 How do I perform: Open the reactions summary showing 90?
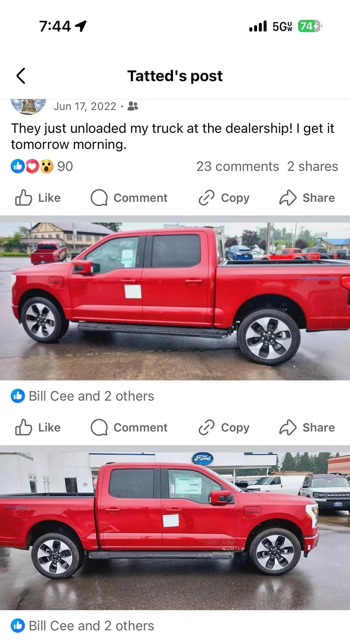pyautogui.click(x=42, y=166)
